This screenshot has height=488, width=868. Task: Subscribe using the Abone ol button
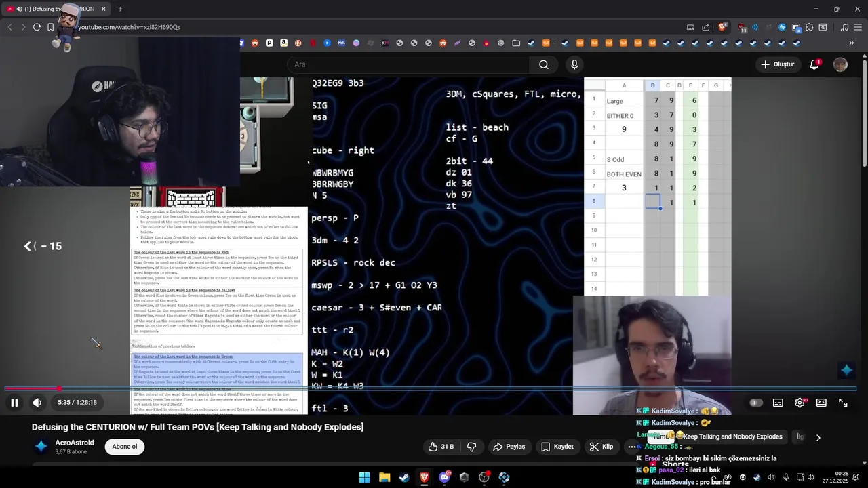125,447
